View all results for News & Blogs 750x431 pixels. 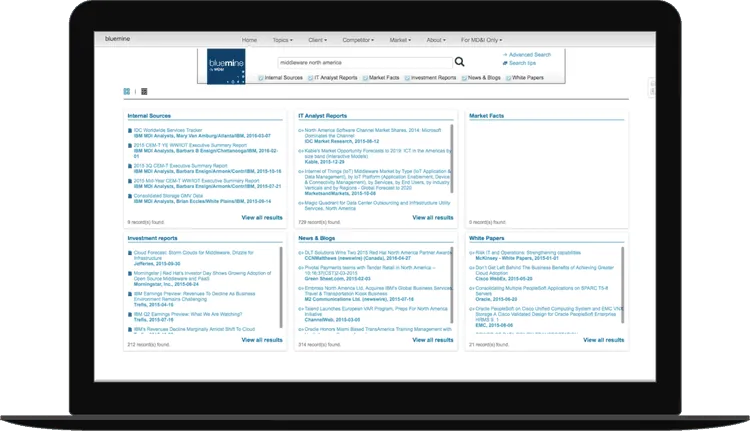tap(432, 340)
